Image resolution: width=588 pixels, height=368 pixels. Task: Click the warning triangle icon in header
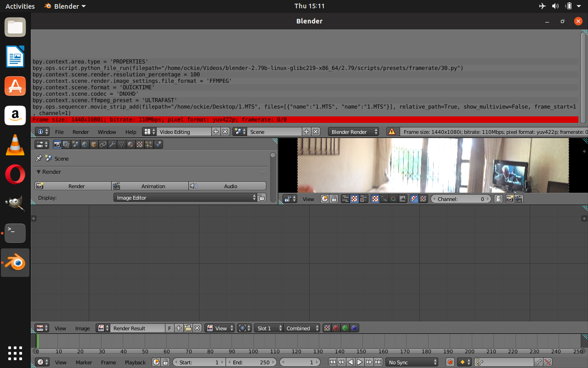[391, 132]
